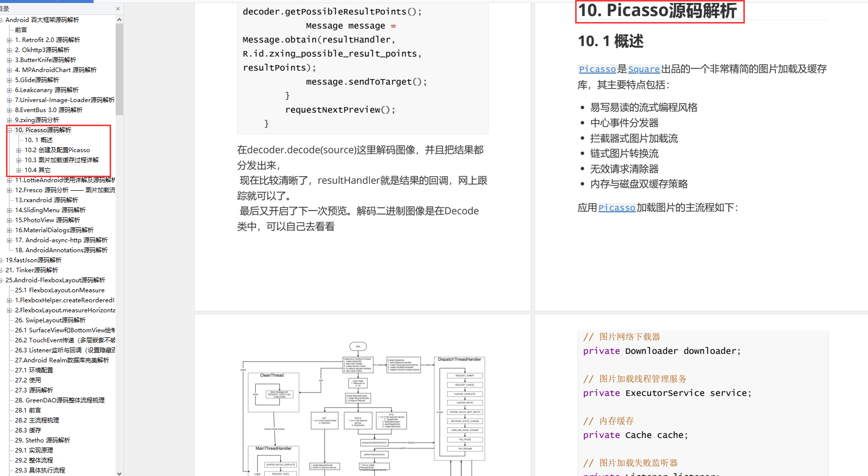The width and height of the screenshot is (868, 476).
Task: Select 25.Android-FlexboxLayout源码解析 outline entry
Action: [55, 280]
